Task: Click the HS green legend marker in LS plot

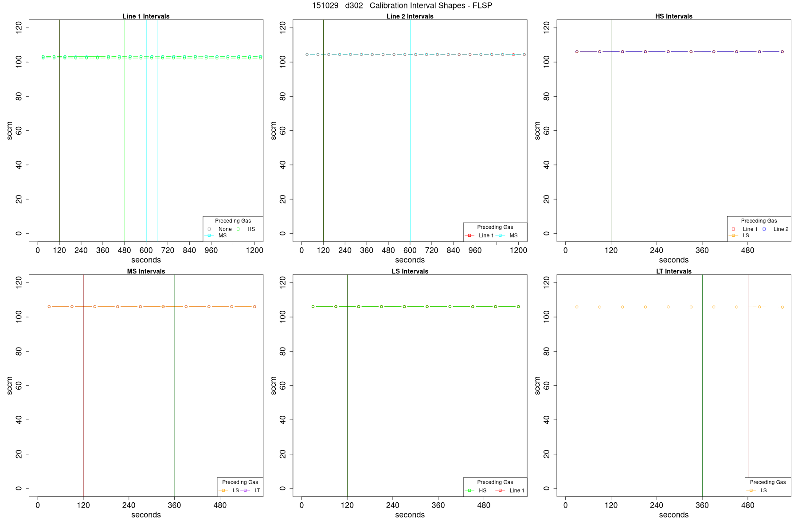Action: pyautogui.click(x=469, y=490)
